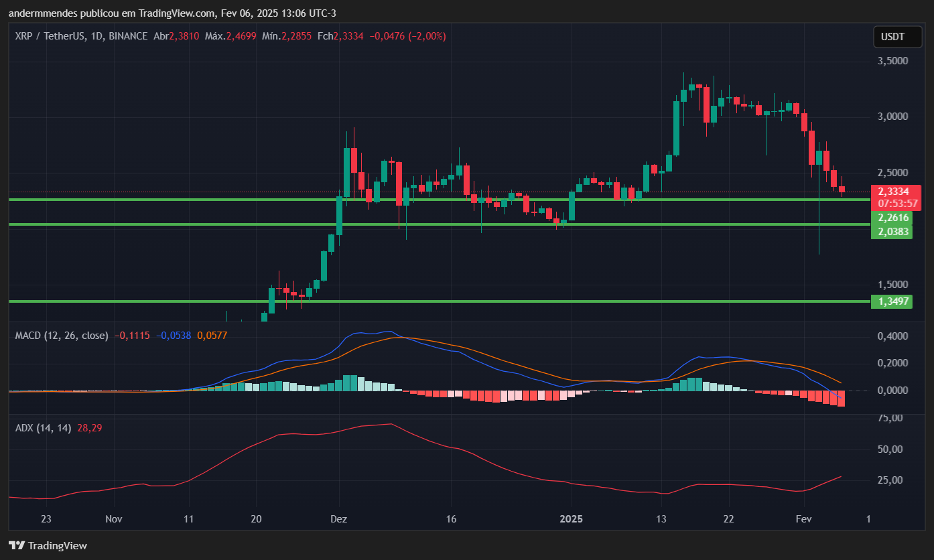Click the 3,0000 price axis label
Screen dimensions: 934x560
(x=892, y=117)
